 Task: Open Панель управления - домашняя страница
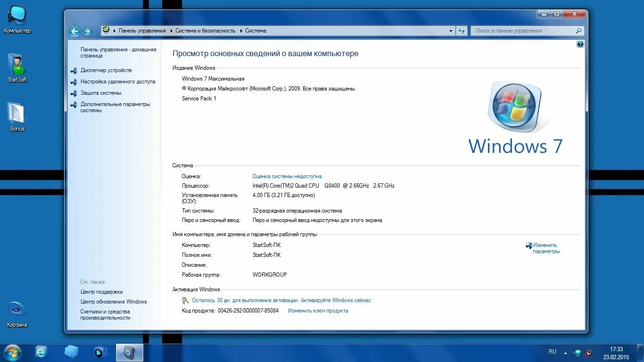(118, 52)
